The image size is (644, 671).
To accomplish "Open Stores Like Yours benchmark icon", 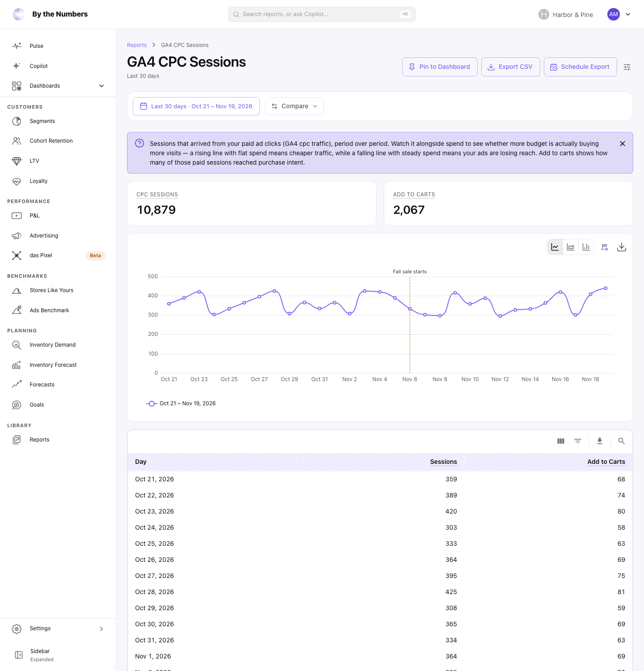I will [x=17, y=290].
